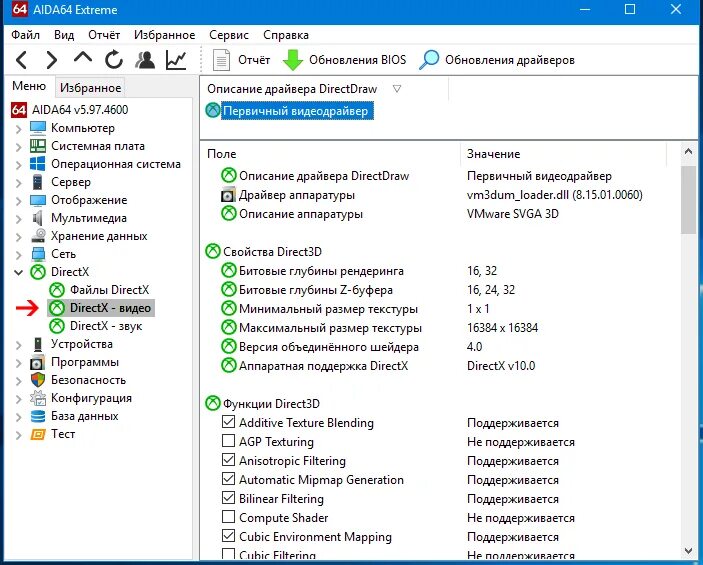This screenshot has width=703, height=565.
Task: Expand the Отображение node arrow
Action: click(18, 201)
